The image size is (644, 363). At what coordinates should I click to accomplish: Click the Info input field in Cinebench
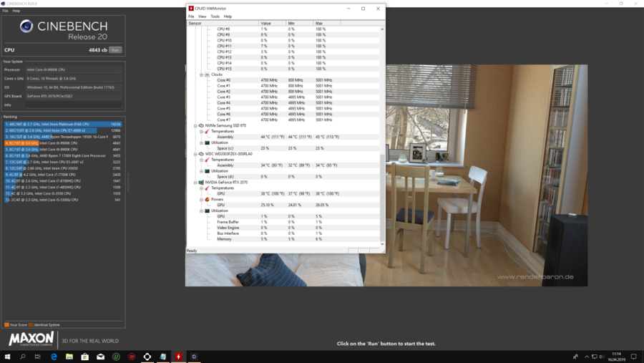[x=74, y=105]
